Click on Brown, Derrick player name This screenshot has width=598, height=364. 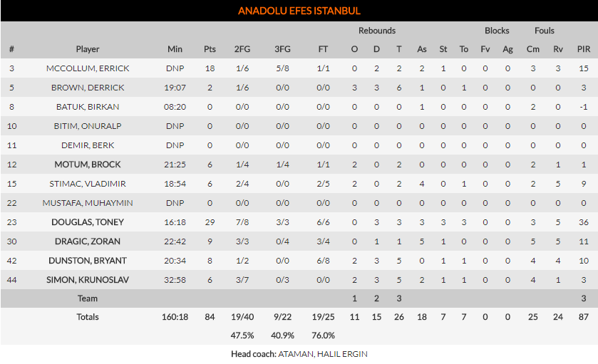[88, 88]
